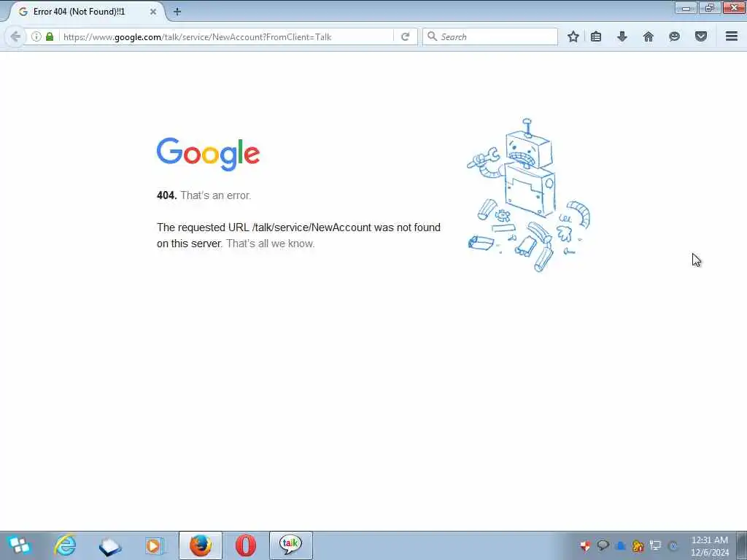
Task: Restore down the Firefox window
Action: (x=710, y=7)
